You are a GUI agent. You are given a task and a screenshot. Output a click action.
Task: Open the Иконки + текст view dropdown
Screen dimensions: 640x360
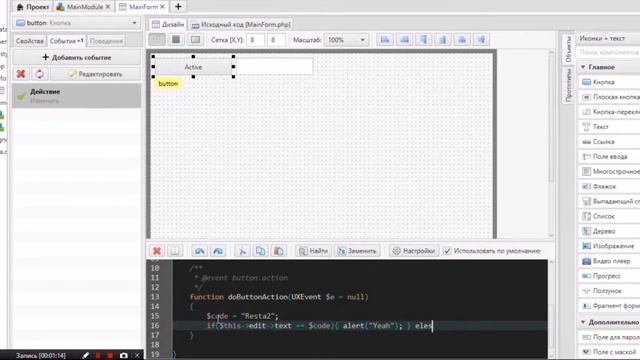608,38
